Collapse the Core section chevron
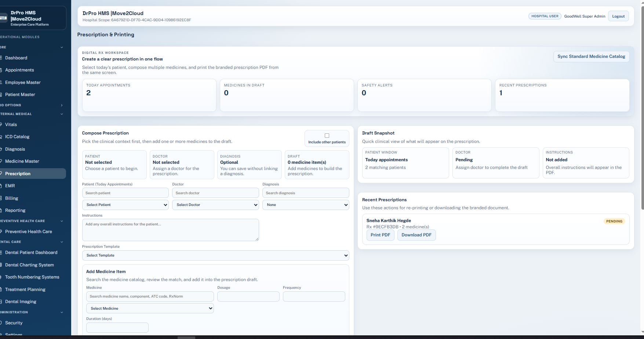The image size is (644, 339). 62,47
